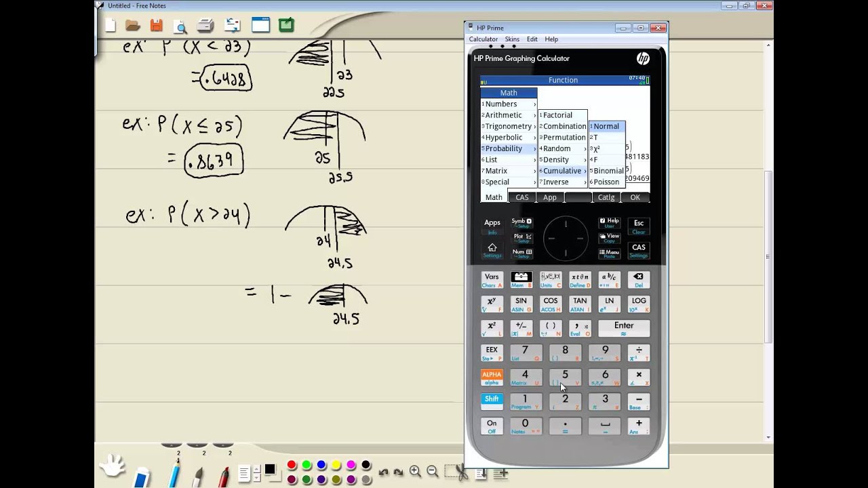Tap the calculator Symb key

pos(521,223)
